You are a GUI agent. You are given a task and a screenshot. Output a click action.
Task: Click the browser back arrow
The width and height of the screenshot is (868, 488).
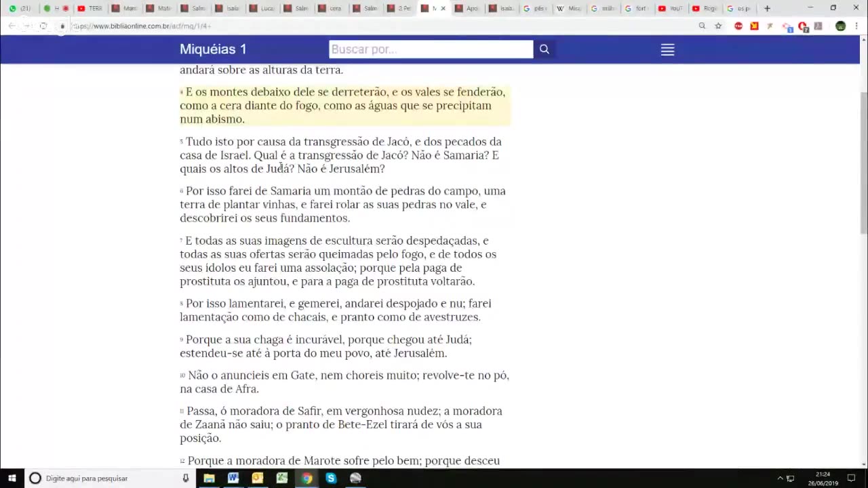point(12,26)
